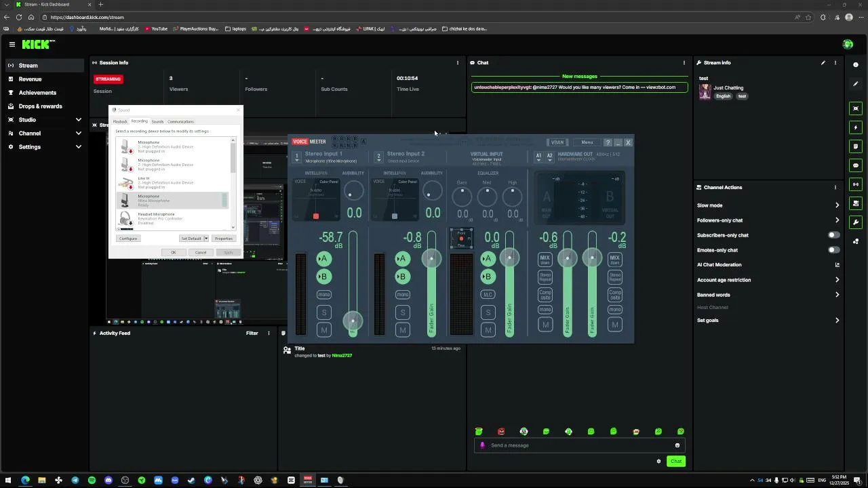Edit stream info with pencil icon
This screenshot has height=488, width=868.
click(823, 62)
